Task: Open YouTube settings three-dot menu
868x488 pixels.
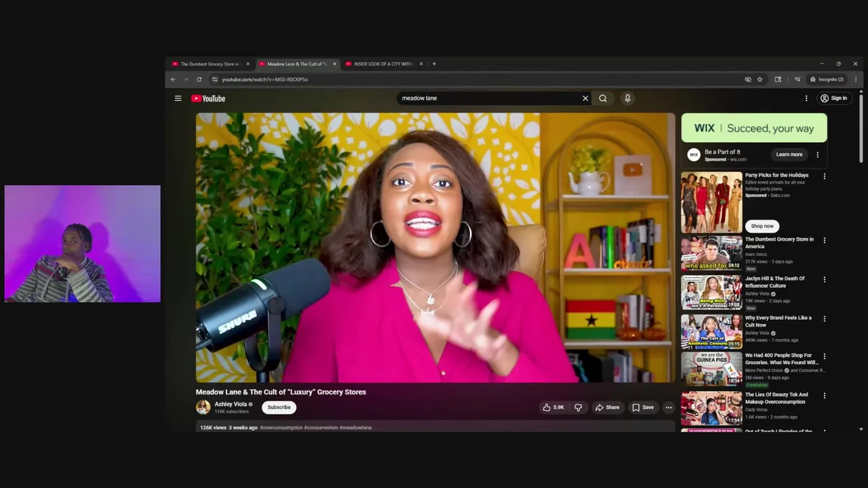Action: click(806, 98)
